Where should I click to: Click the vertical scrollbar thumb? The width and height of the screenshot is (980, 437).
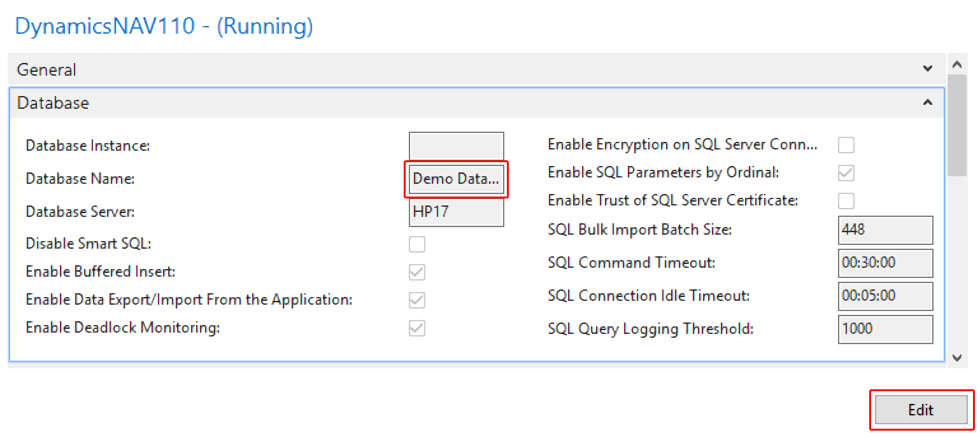pos(956,125)
